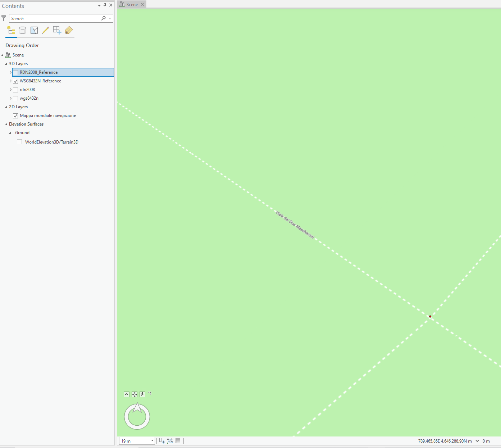
Task: Enable the RDN2008_Reference layer checkbox
Action: coord(15,73)
